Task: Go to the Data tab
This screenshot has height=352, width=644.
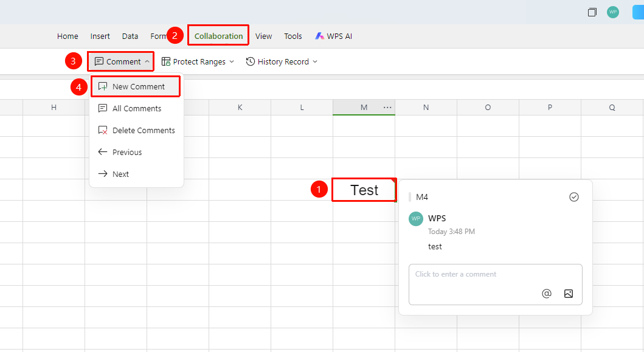Action: (130, 36)
